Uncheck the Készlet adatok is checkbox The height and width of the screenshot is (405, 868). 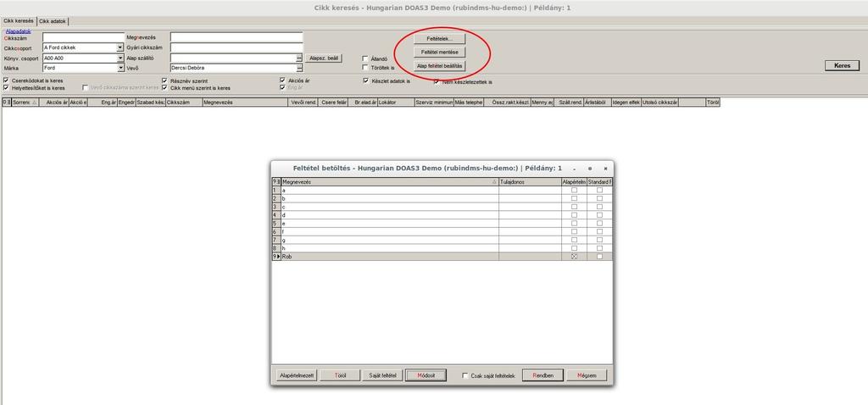(366, 80)
